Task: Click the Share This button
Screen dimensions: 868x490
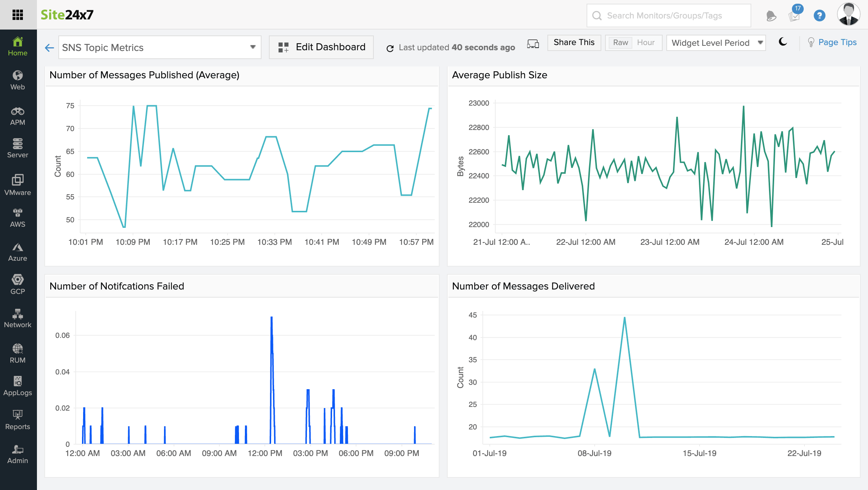Action: 574,42
